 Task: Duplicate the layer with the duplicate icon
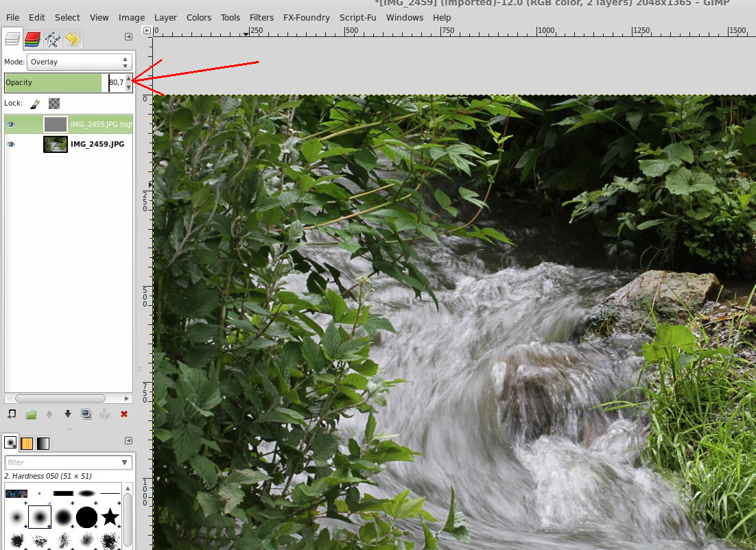click(86, 414)
